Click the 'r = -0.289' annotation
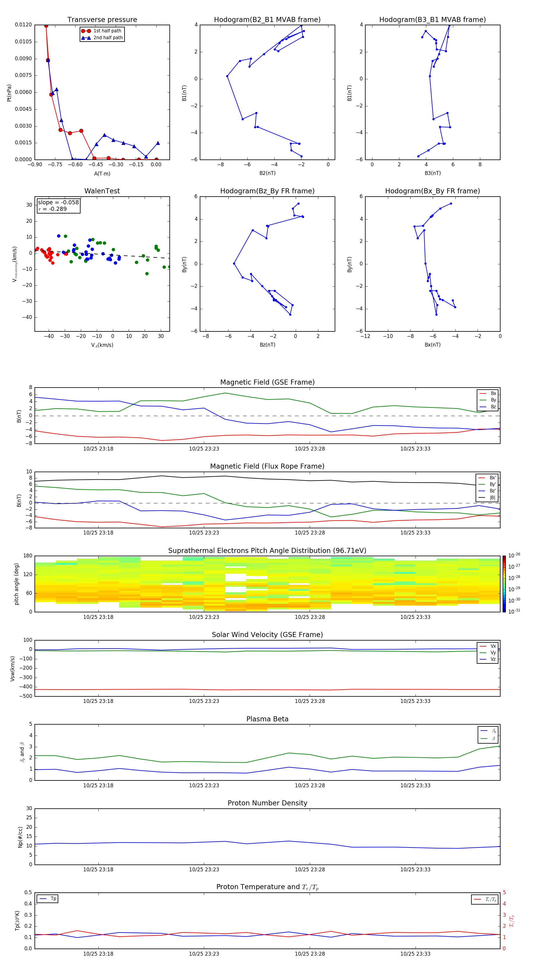535x980 pixels. 53,209
